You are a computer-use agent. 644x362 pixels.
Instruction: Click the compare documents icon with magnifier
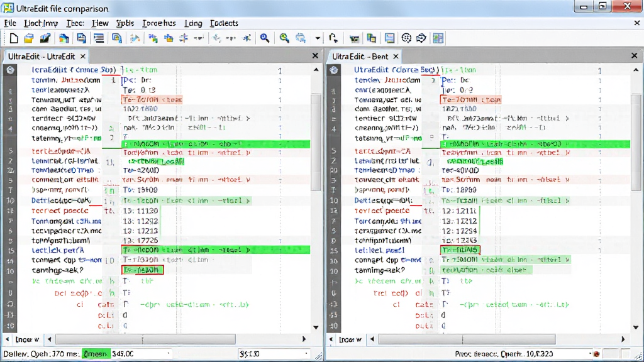click(117, 38)
